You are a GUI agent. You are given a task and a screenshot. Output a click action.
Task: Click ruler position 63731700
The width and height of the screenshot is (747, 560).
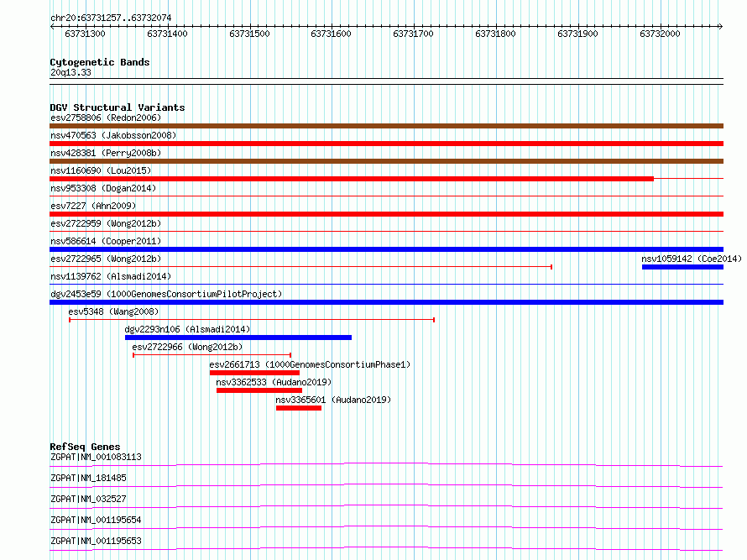[x=413, y=34]
